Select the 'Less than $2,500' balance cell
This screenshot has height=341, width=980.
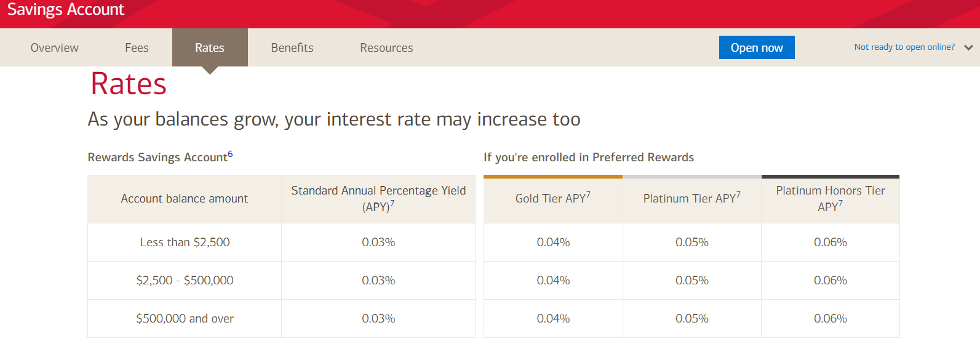pos(185,243)
